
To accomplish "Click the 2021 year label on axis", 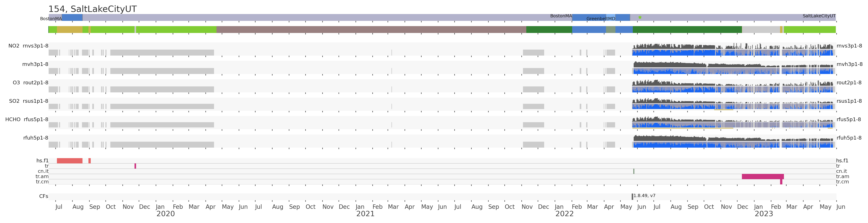I will click(365, 214).
